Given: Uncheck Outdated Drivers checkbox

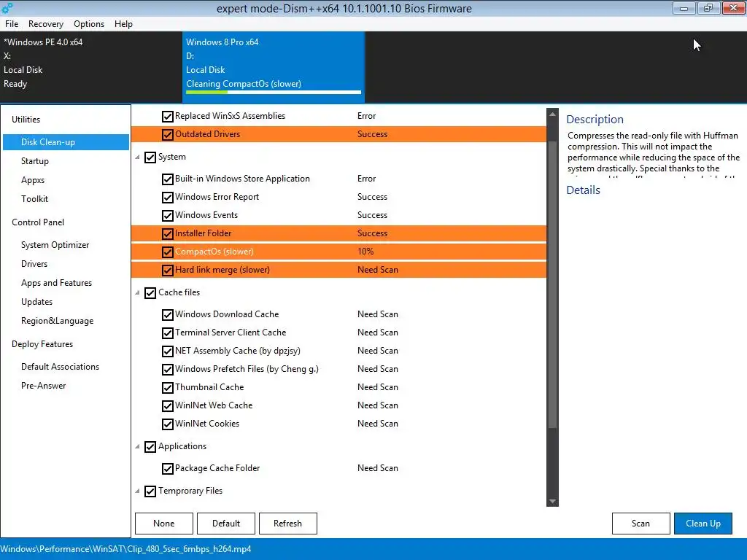Looking at the screenshot, I should [167, 134].
